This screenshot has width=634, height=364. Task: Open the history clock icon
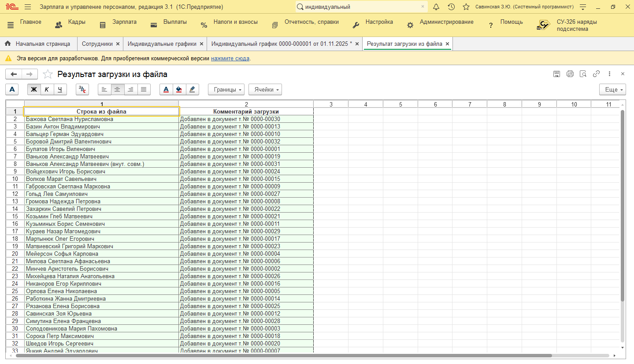pyautogui.click(x=451, y=7)
